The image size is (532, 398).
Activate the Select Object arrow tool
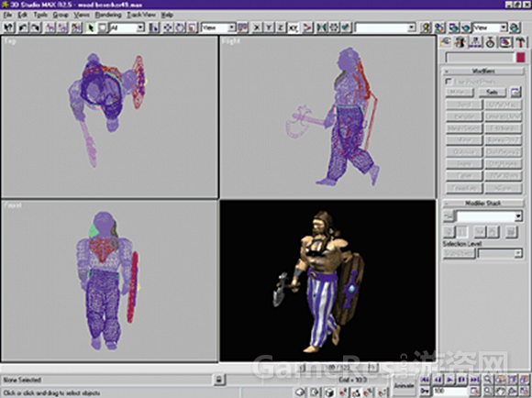90,28
